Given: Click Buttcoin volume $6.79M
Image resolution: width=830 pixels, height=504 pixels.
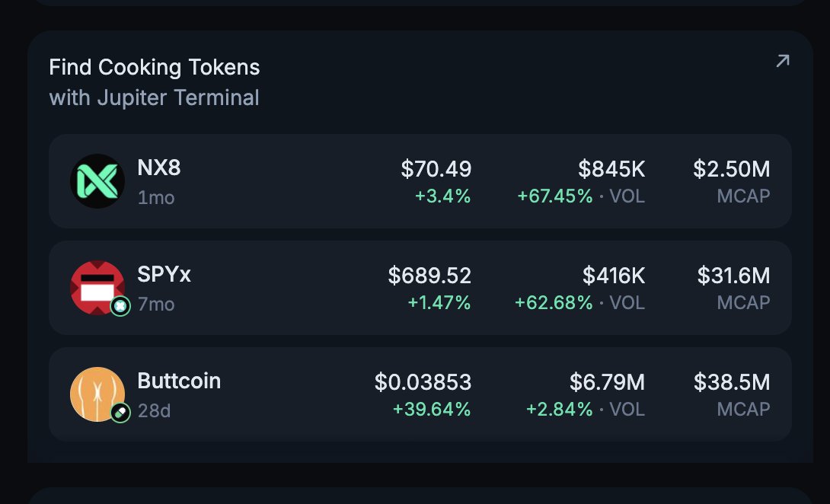Looking at the screenshot, I should 607,382.
